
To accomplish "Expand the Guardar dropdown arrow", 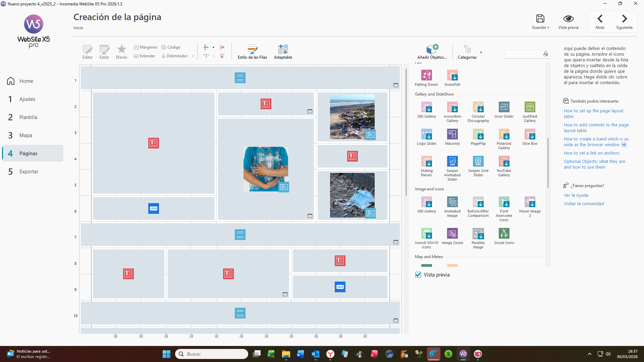I will pos(548,28).
